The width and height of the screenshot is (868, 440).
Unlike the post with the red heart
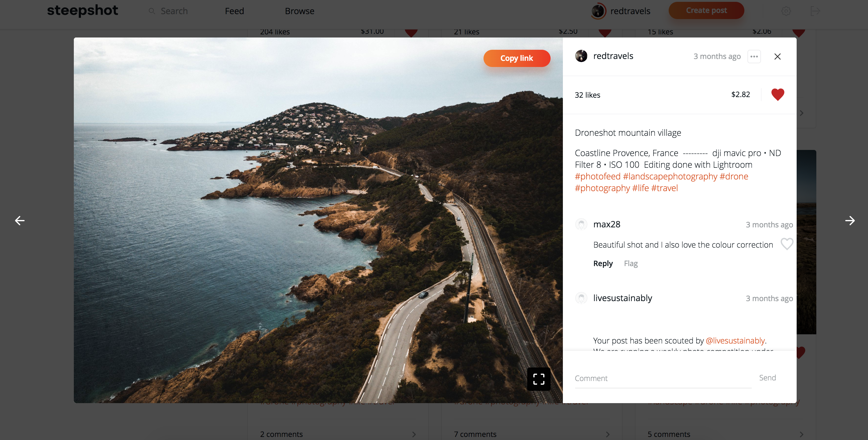[x=778, y=95]
